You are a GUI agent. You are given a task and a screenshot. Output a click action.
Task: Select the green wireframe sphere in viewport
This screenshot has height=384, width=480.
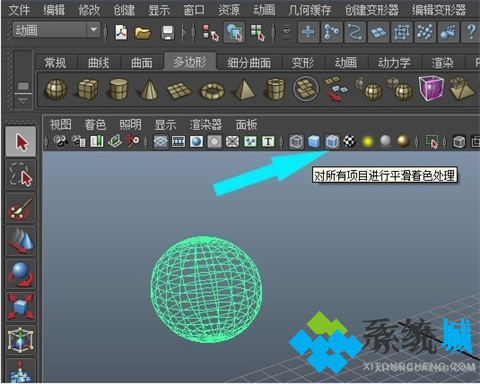tap(206, 289)
